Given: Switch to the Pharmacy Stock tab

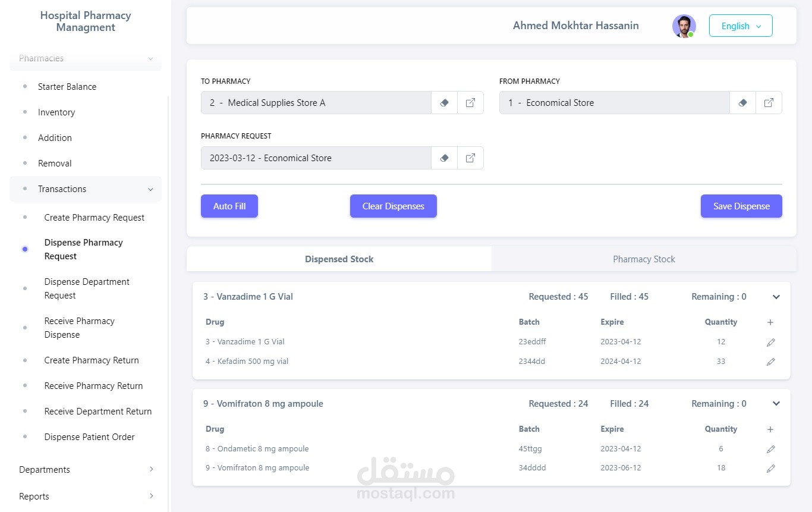Looking at the screenshot, I should tap(644, 259).
